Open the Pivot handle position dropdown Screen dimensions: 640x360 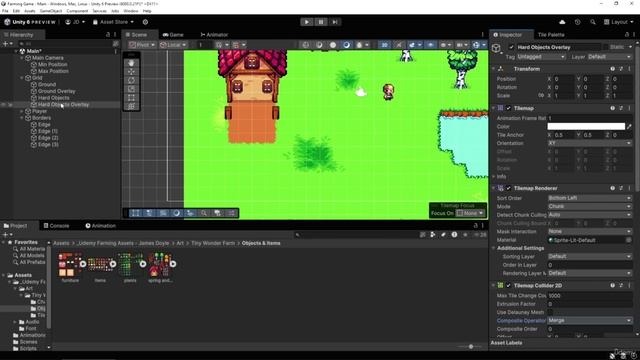tap(142, 45)
